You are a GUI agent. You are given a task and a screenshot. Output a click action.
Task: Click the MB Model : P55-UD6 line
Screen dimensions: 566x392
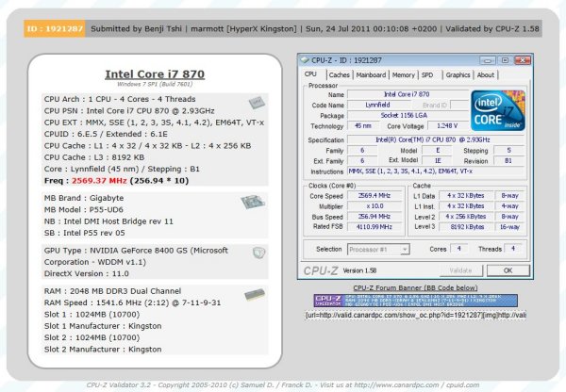tap(84, 210)
